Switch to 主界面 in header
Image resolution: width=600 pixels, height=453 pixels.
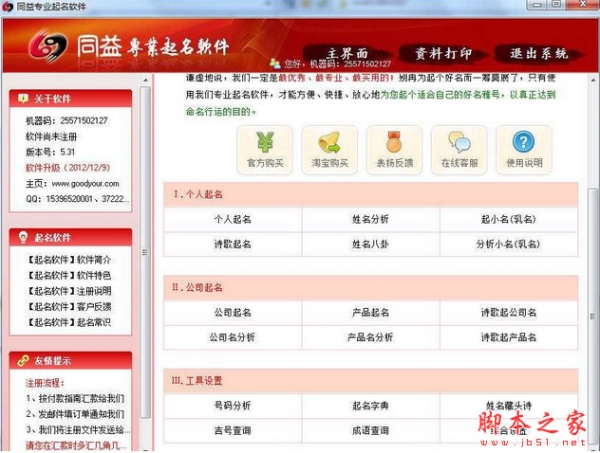(347, 53)
